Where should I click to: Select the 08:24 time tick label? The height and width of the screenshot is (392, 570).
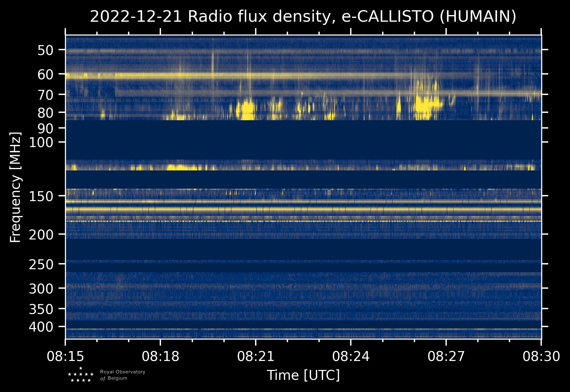pyautogui.click(x=351, y=356)
